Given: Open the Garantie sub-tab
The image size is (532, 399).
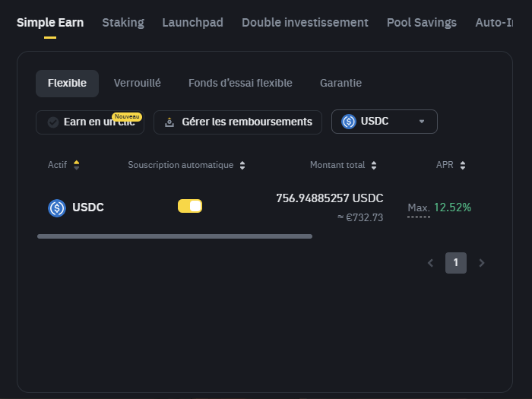Looking at the screenshot, I should click(x=340, y=83).
